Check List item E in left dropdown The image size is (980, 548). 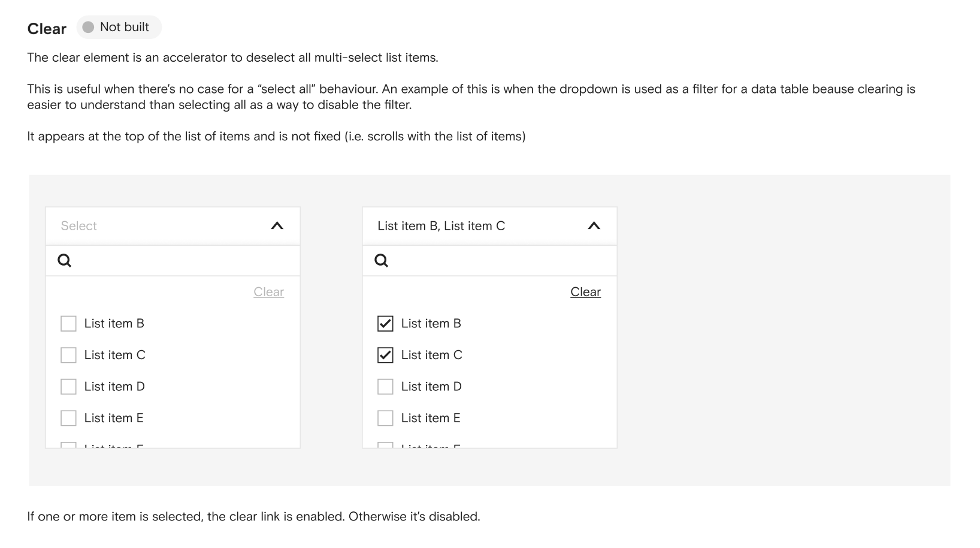(68, 418)
